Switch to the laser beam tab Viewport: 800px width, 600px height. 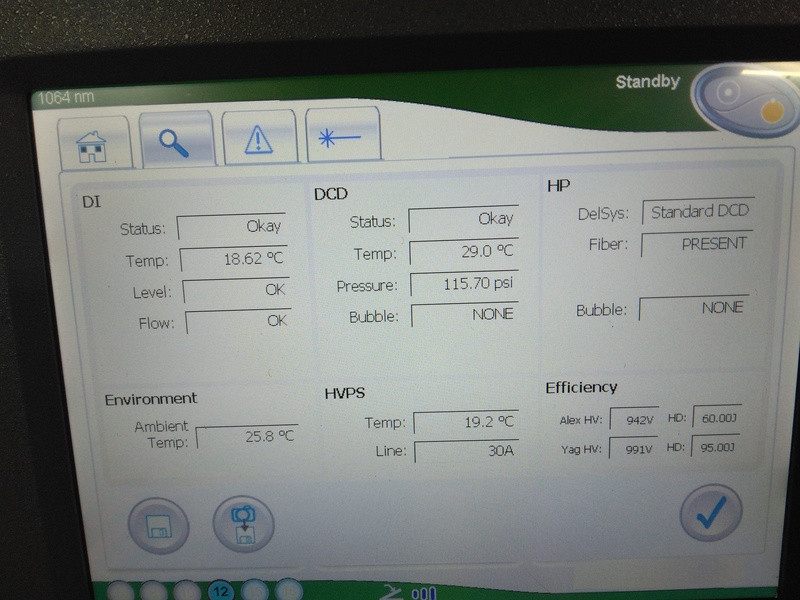343,135
